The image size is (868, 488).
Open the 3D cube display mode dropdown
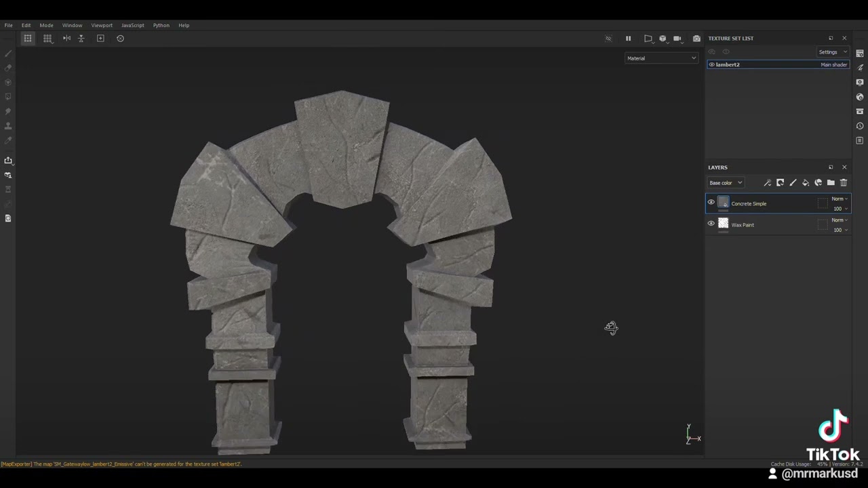pos(663,39)
